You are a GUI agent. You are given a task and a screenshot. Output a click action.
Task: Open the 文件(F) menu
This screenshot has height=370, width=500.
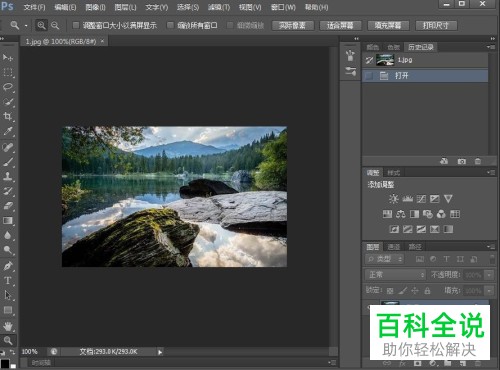pyautogui.click(x=34, y=7)
